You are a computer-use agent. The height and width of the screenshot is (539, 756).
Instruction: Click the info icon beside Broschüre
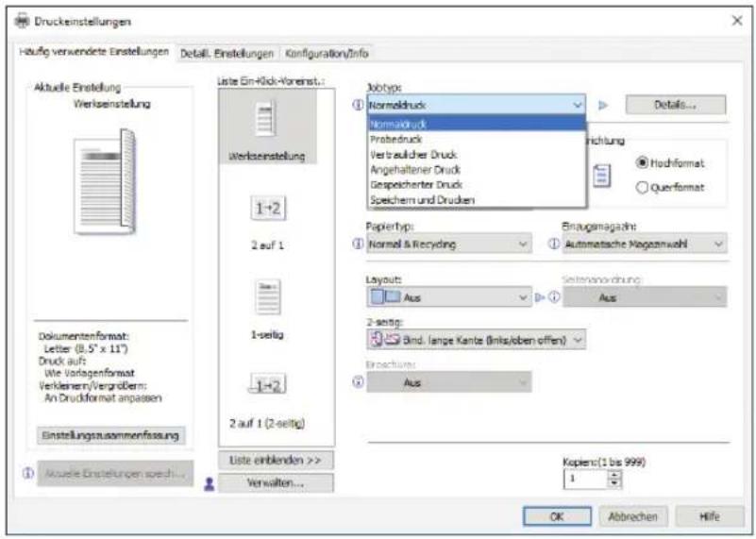[358, 382]
